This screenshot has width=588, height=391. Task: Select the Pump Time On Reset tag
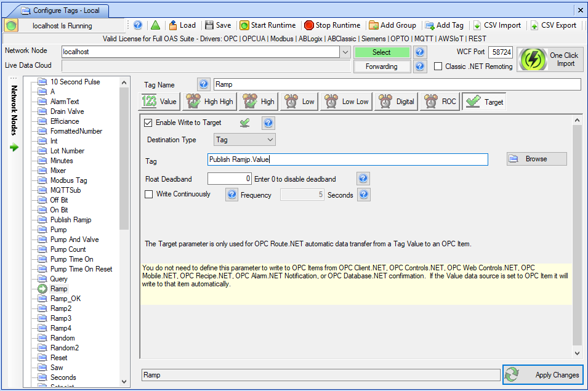point(81,269)
